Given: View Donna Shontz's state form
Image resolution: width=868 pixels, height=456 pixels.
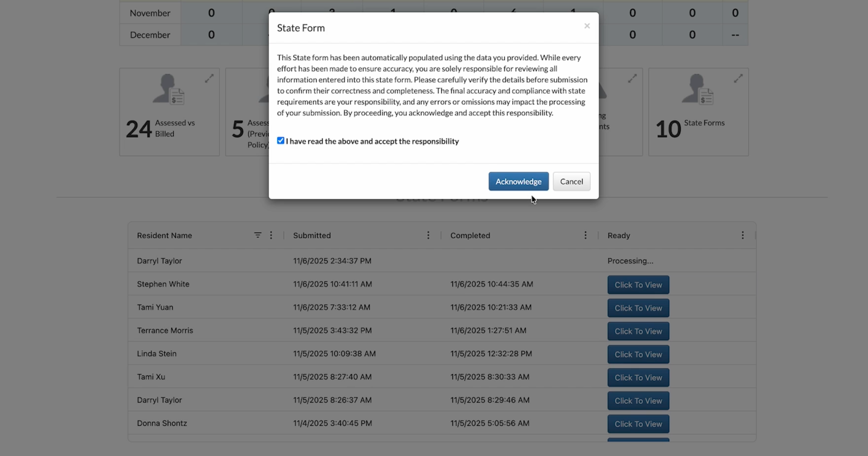Looking at the screenshot, I should point(638,424).
